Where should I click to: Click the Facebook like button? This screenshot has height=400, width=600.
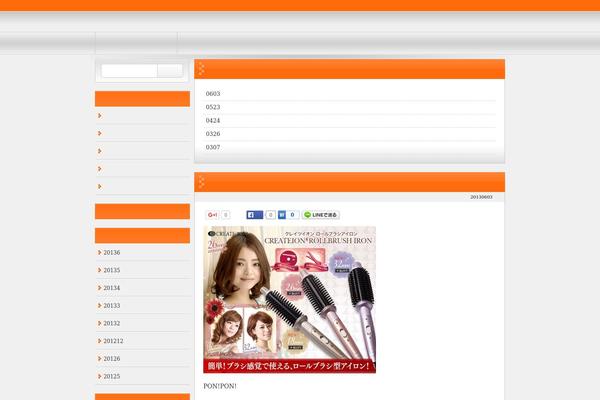click(254, 215)
